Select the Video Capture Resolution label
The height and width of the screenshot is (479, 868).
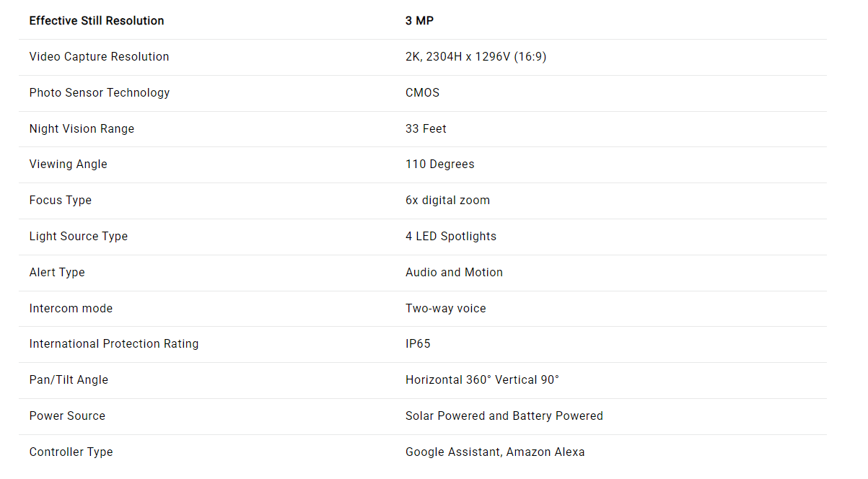click(x=99, y=57)
